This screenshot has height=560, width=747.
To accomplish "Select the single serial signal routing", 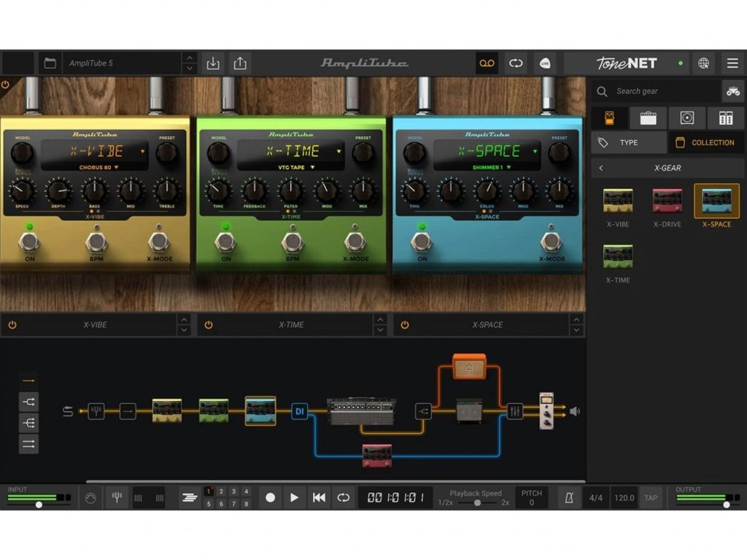I will click(28, 381).
